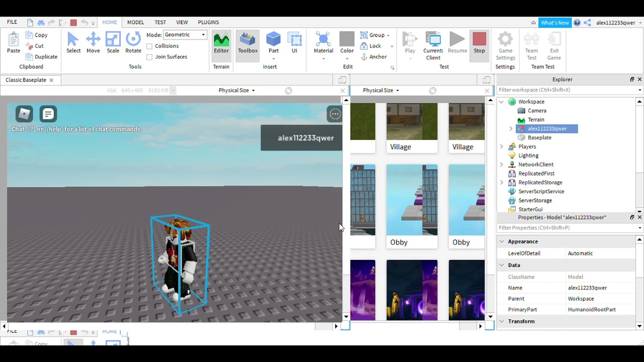Screen dimensions: 644x362
Task: Open the FILE menu
Action: (x=12, y=22)
